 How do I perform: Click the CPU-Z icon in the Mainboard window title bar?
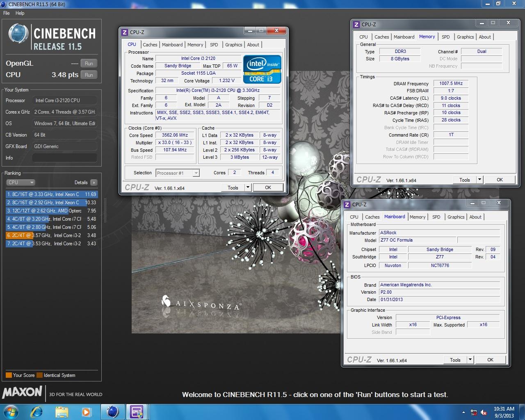347,205
